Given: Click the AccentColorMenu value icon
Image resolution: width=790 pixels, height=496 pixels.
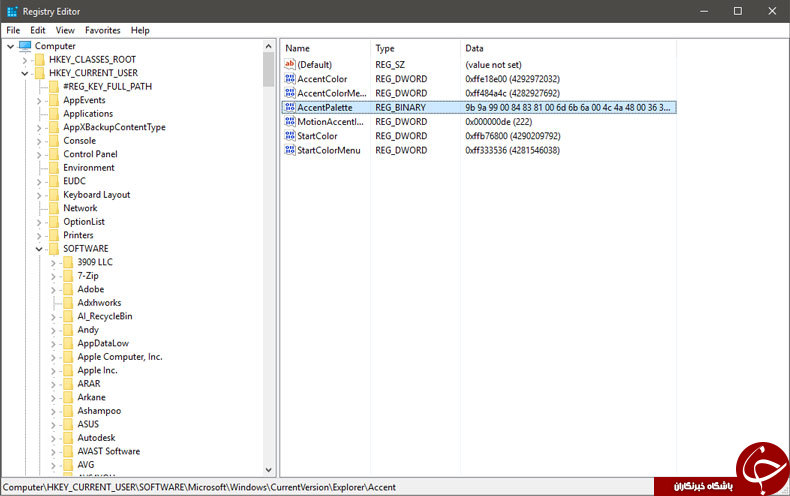Looking at the screenshot, I should pos(290,93).
